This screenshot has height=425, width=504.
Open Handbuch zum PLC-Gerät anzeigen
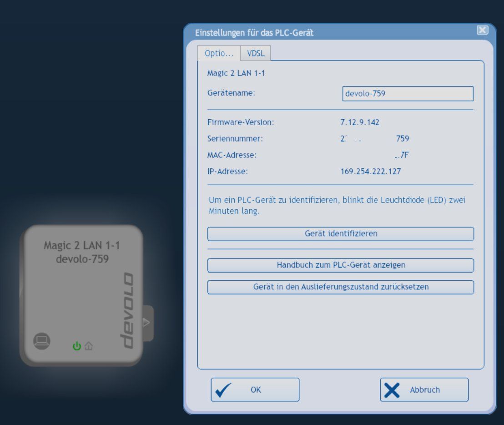point(341,265)
